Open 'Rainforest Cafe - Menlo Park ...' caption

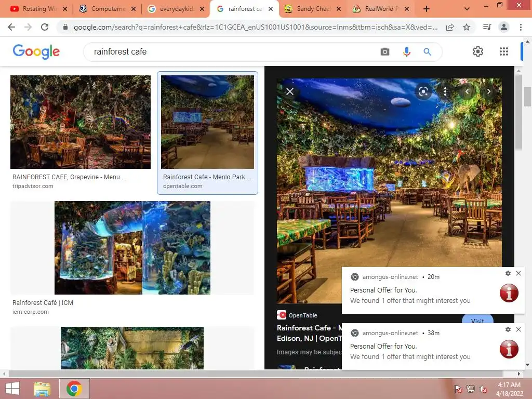[207, 177]
